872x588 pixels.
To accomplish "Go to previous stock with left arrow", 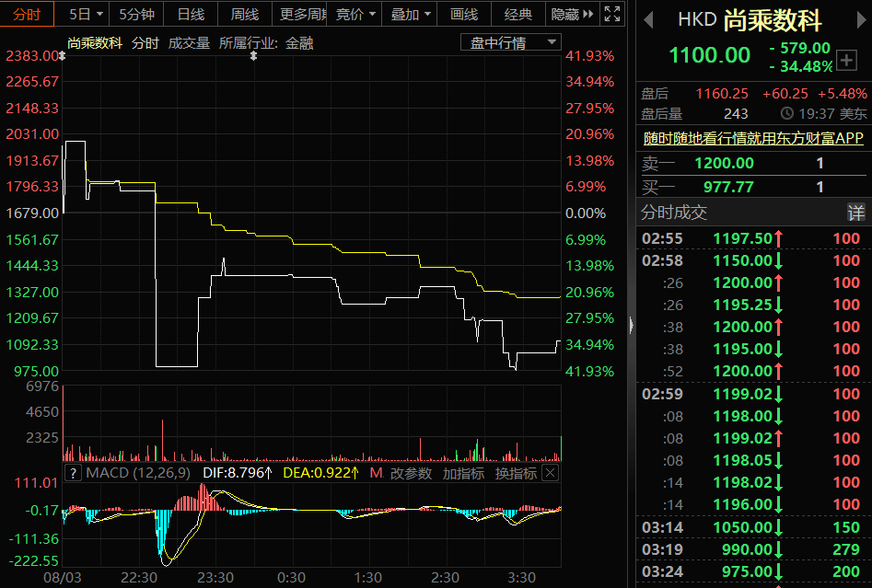I will 647,20.
